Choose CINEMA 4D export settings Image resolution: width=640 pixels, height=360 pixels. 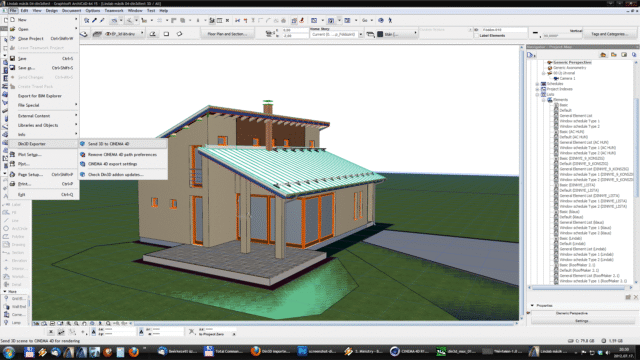(x=123, y=164)
